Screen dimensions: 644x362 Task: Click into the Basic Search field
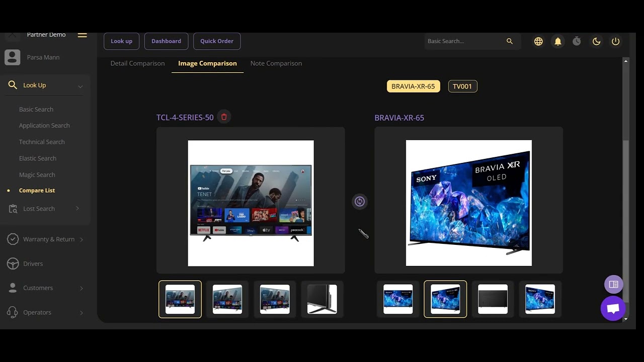(465, 41)
